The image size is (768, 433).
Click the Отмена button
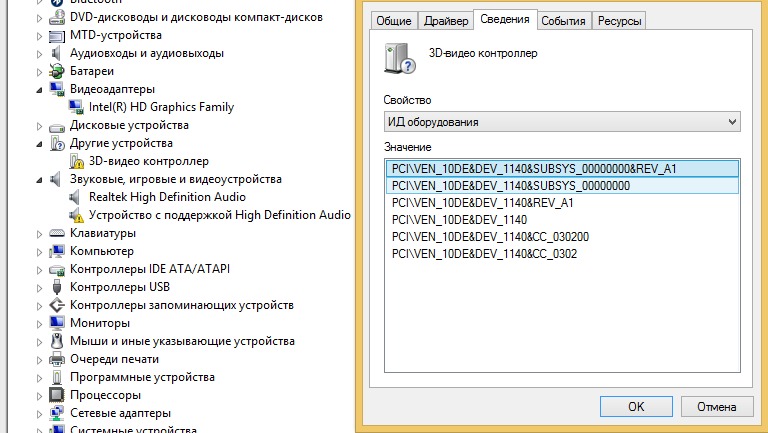coord(717,407)
